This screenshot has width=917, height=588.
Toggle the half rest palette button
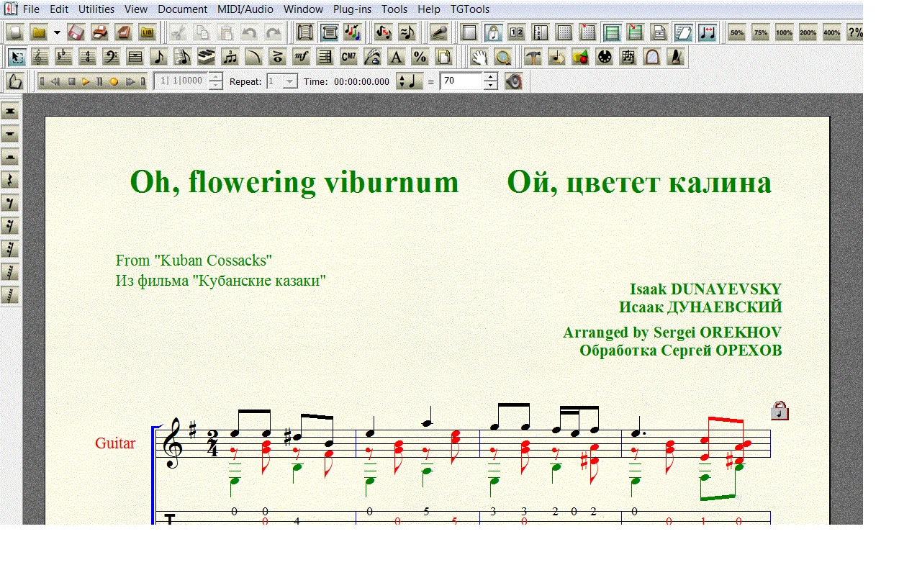(x=11, y=157)
